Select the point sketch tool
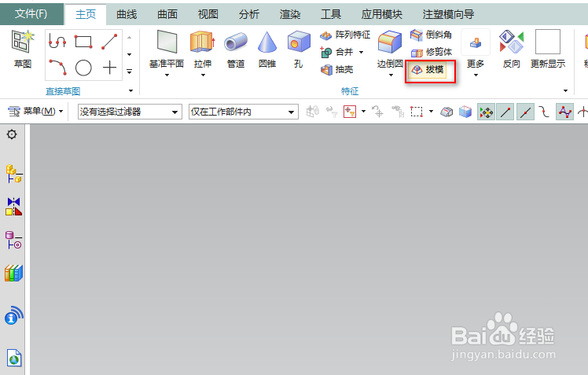 point(109,68)
